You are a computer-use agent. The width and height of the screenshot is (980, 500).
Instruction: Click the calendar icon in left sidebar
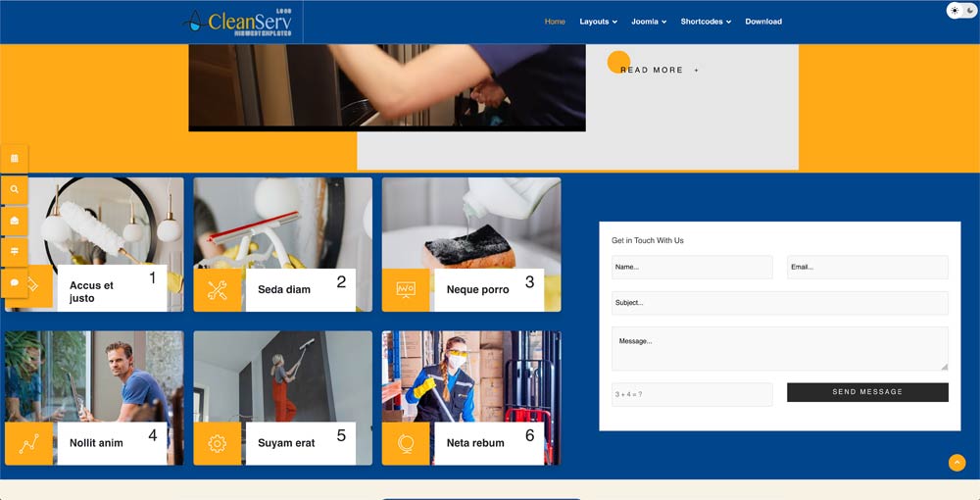pyautogui.click(x=15, y=159)
